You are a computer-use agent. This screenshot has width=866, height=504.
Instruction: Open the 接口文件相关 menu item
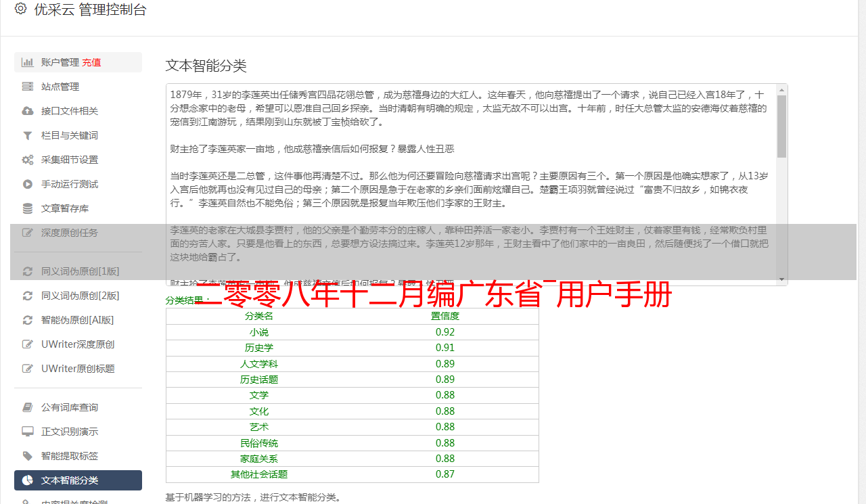pos(78,111)
